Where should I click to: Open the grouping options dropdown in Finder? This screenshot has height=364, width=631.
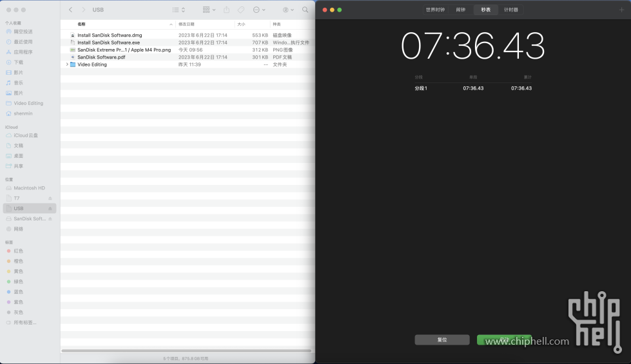[209, 10]
